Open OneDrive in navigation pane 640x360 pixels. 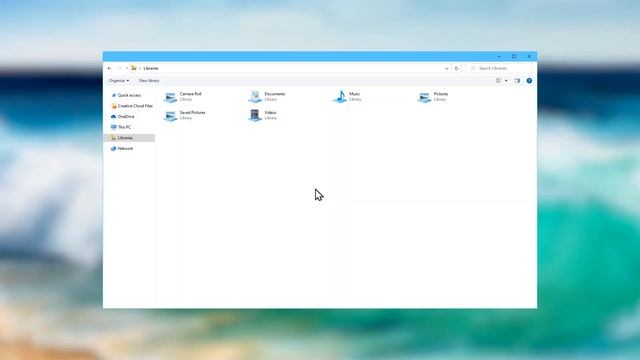coord(129,116)
